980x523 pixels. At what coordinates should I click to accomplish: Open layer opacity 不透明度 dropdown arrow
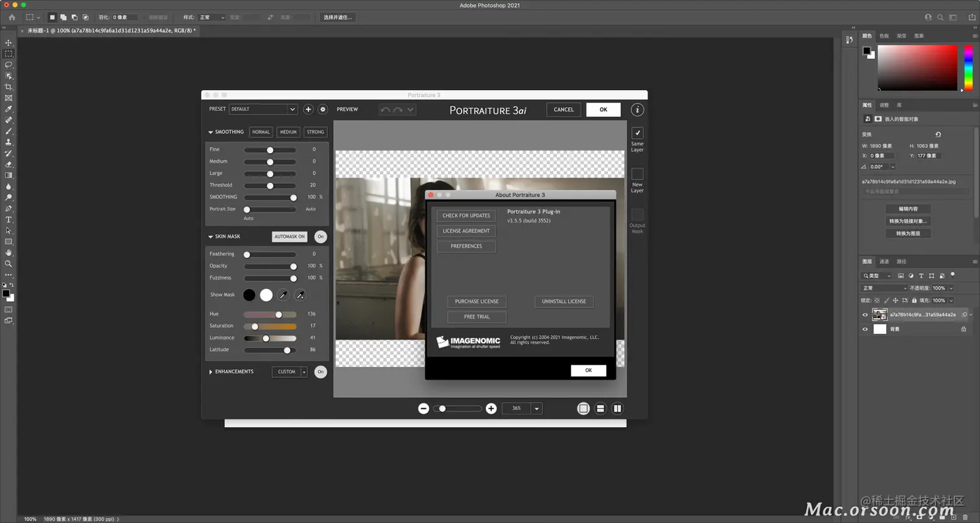(x=951, y=288)
